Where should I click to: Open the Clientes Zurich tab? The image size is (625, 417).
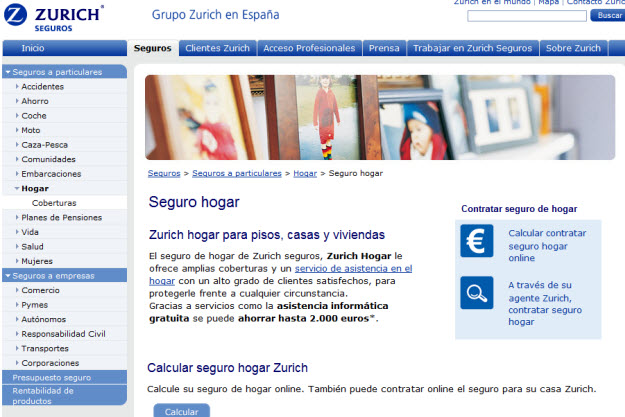tap(218, 48)
